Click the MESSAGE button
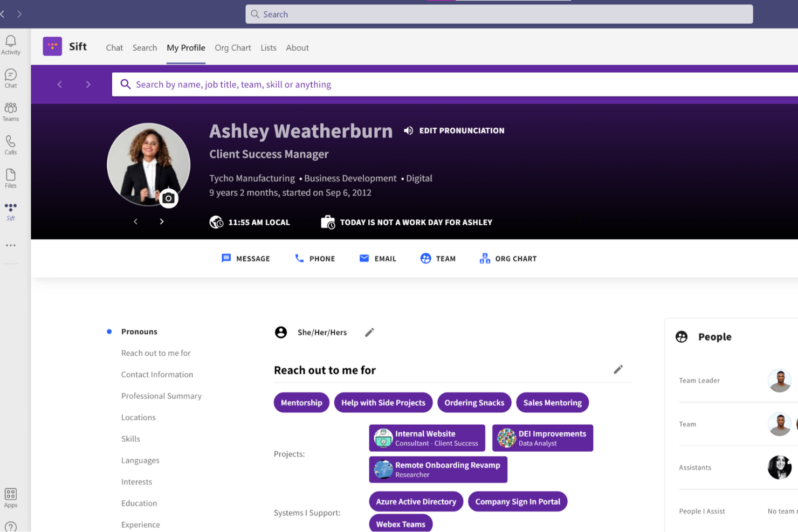 point(246,259)
